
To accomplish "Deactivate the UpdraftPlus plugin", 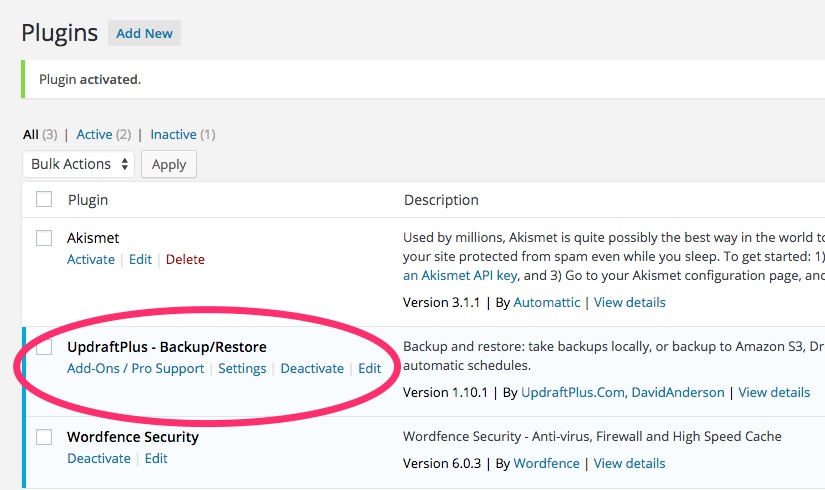I will [312, 368].
